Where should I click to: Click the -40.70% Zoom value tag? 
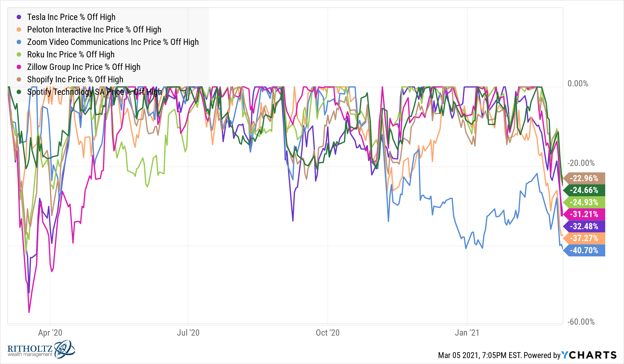(x=584, y=250)
